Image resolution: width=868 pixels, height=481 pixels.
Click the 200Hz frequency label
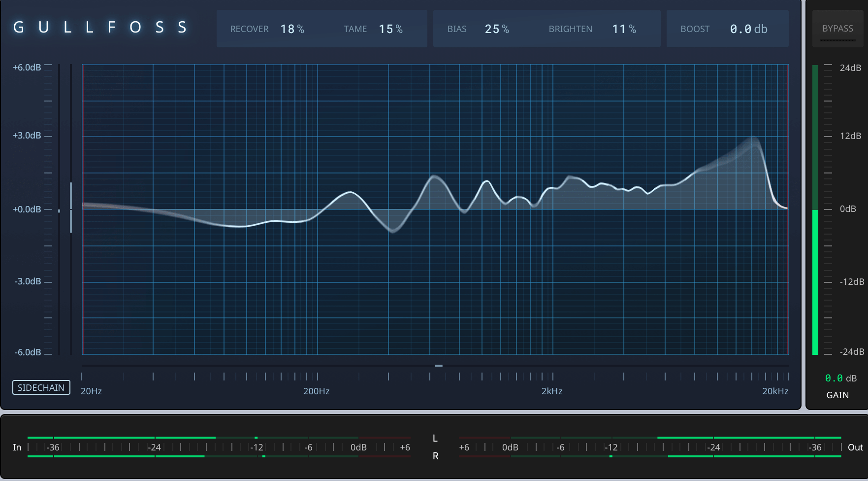click(317, 391)
